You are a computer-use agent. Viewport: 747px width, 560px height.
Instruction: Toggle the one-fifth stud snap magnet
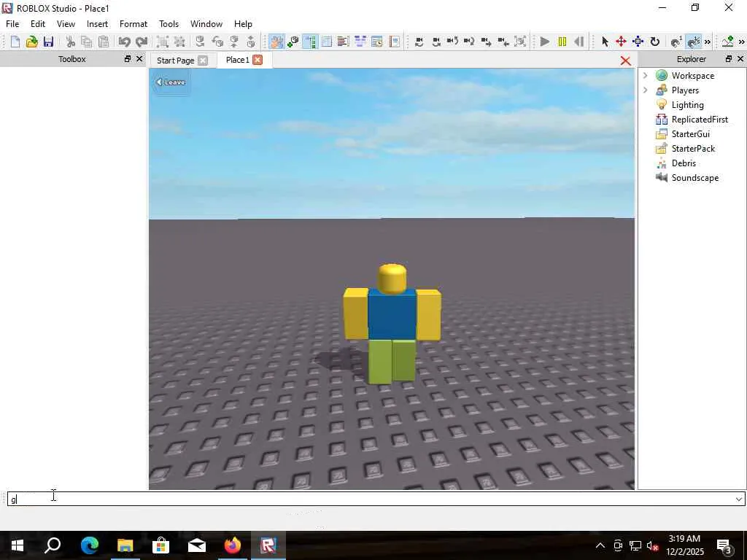pyautogui.click(x=694, y=42)
